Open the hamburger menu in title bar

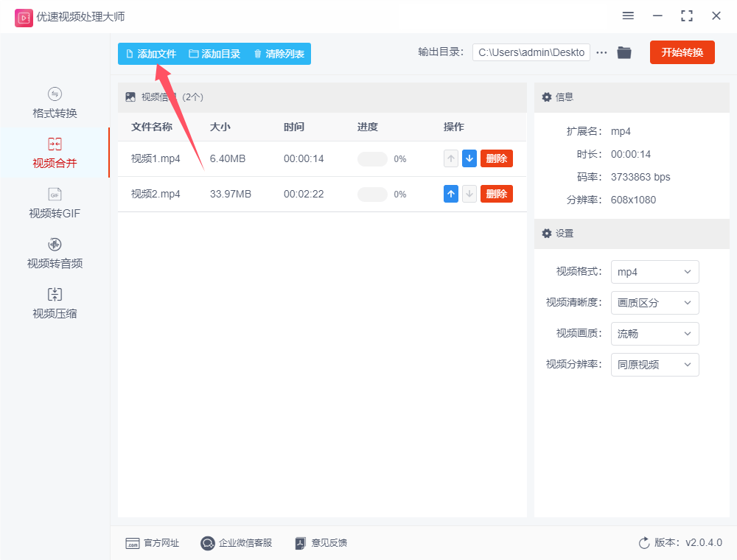coord(628,15)
